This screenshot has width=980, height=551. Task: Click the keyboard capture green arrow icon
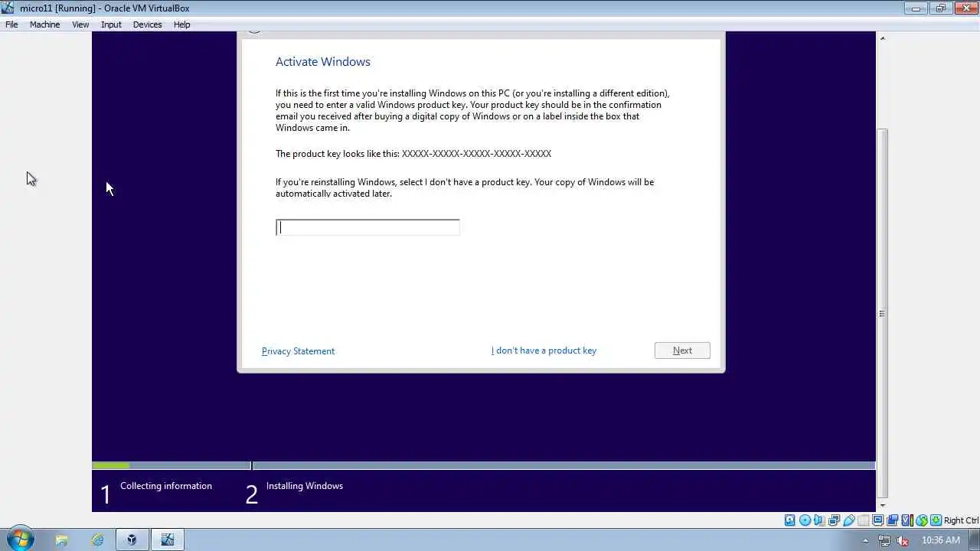[936, 520]
